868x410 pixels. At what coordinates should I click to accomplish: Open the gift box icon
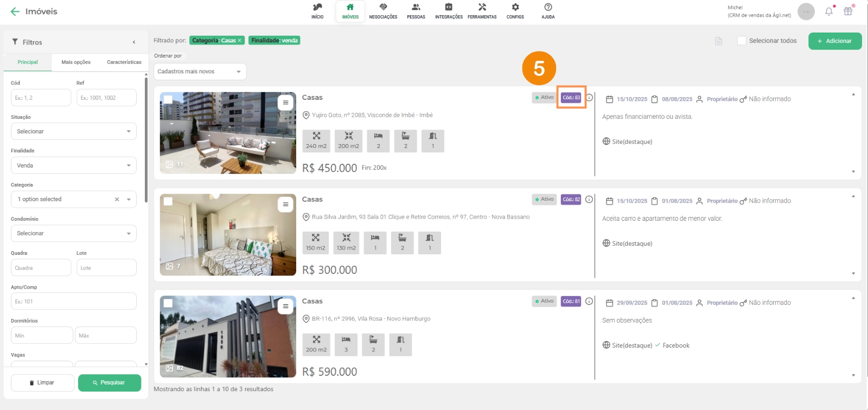pyautogui.click(x=848, y=11)
